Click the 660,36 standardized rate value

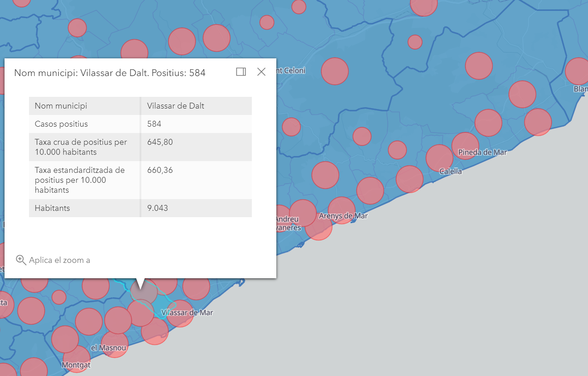click(x=160, y=170)
